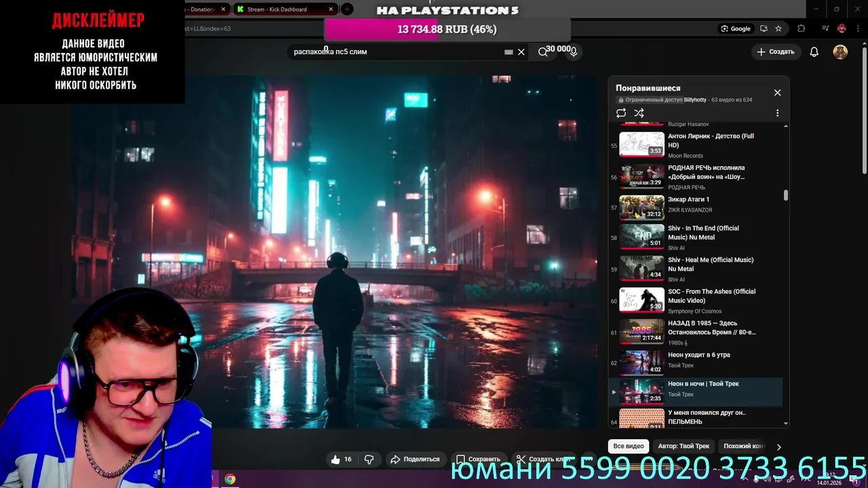Click the magnifier search button

coord(542,52)
